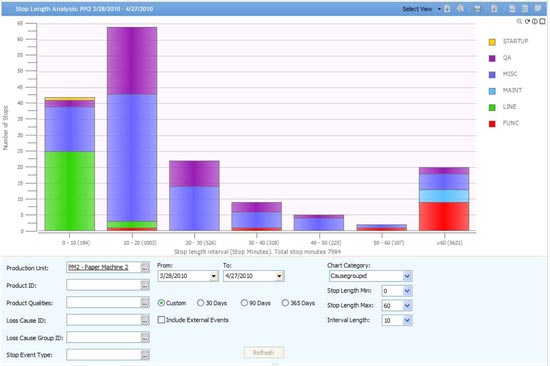Click the green LINE segment of the 0-10 bar
Viewport: 550px width, 366px height.
pyautogui.click(x=70, y=191)
